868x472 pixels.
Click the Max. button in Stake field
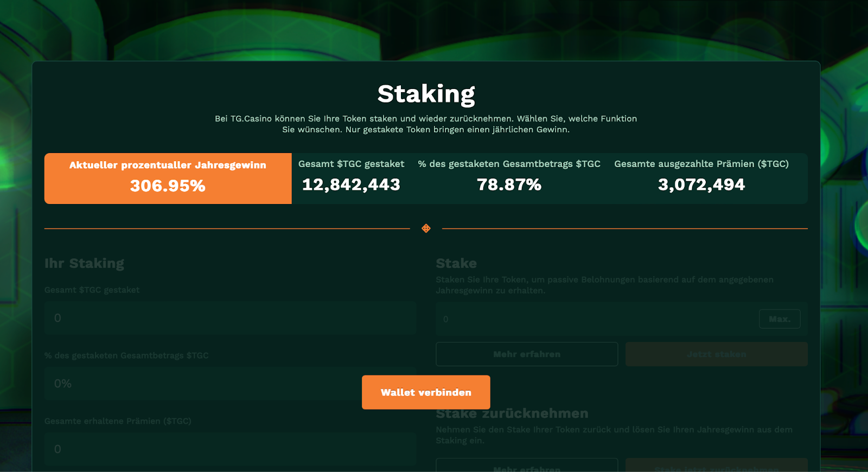point(780,319)
